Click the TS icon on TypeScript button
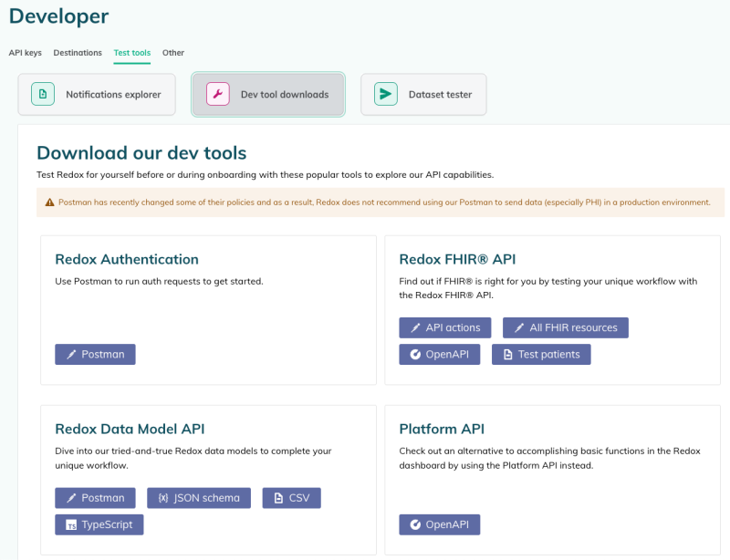The image size is (730, 560). pos(71,525)
